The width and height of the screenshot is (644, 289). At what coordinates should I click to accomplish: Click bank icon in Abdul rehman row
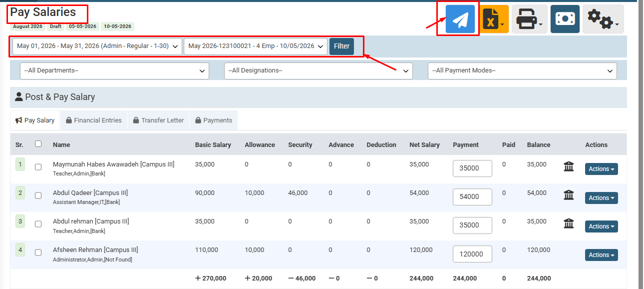pyautogui.click(x=569, y=223)
